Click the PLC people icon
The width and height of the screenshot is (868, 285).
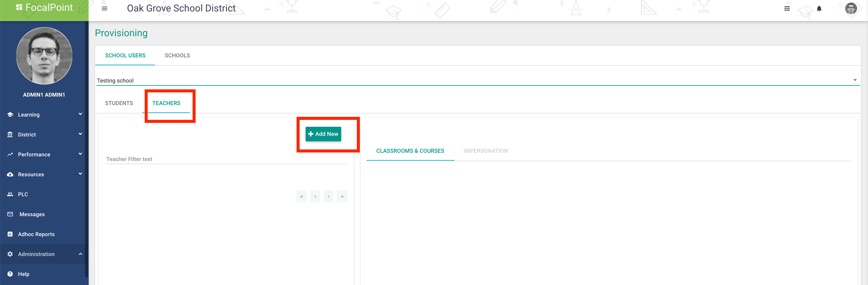coord(10,194)
